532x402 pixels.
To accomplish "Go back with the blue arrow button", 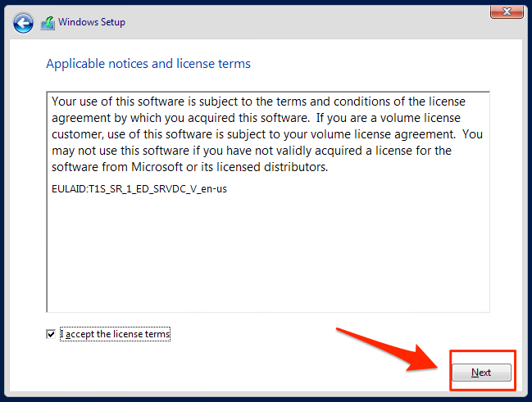I will click(24, 23).
